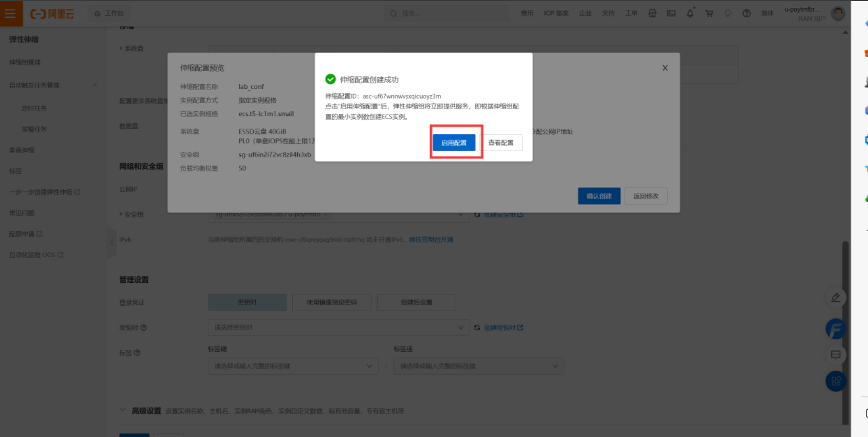Screen dimensions: 868x437
Task: Open the user avatar menu
Action: tap(838, 14)
